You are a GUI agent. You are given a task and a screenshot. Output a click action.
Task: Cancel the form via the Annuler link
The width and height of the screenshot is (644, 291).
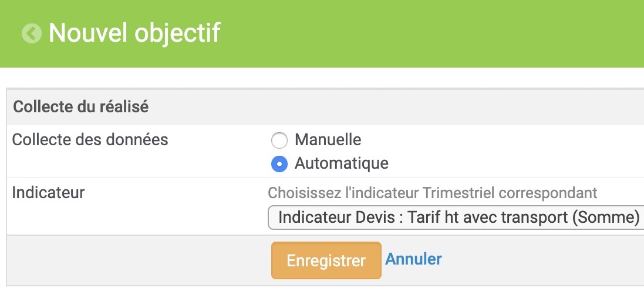(x=413, y=259)
